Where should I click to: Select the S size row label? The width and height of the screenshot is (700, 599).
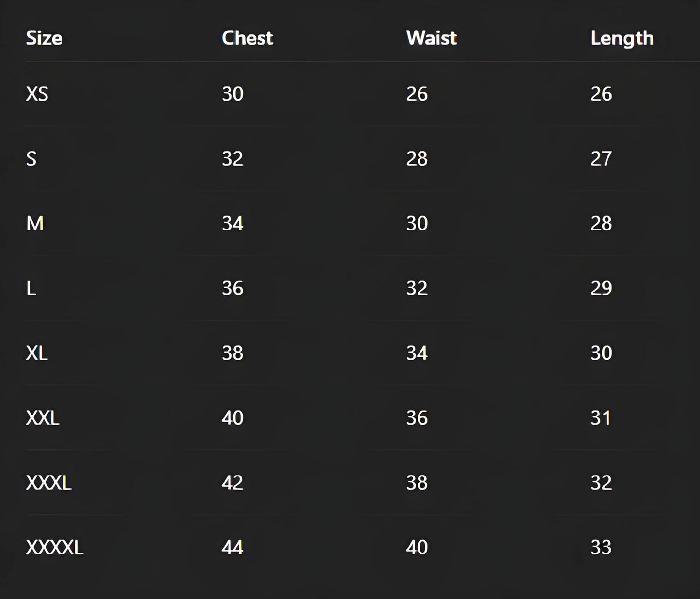point(31,159)
